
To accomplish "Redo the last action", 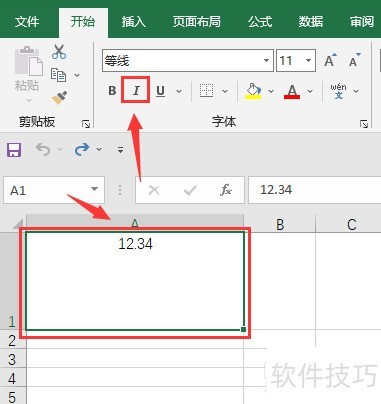I will pyautogui.click(x=82, y=149).
